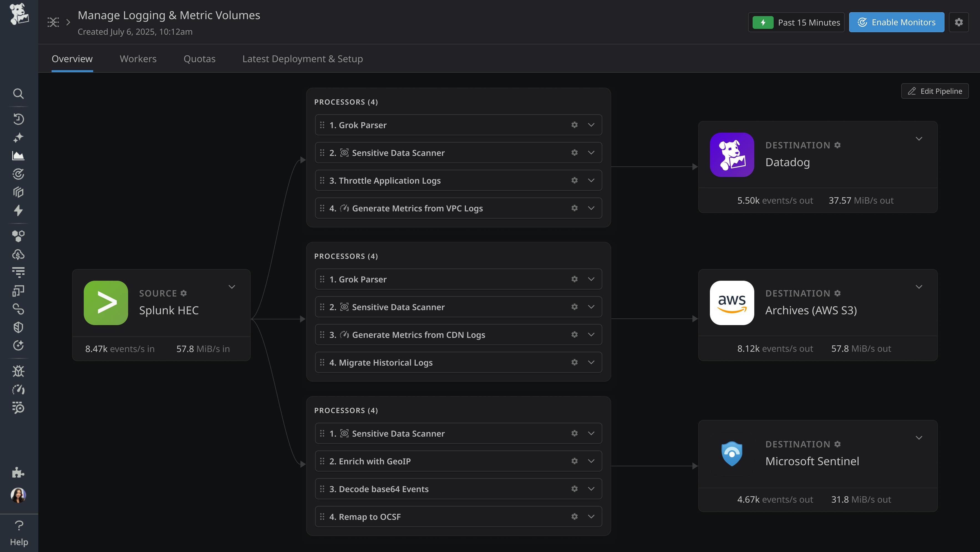Open the Cloud Cost sidebar icon
The height and width of the screenshot is (552, 980).
click(18, 254)
